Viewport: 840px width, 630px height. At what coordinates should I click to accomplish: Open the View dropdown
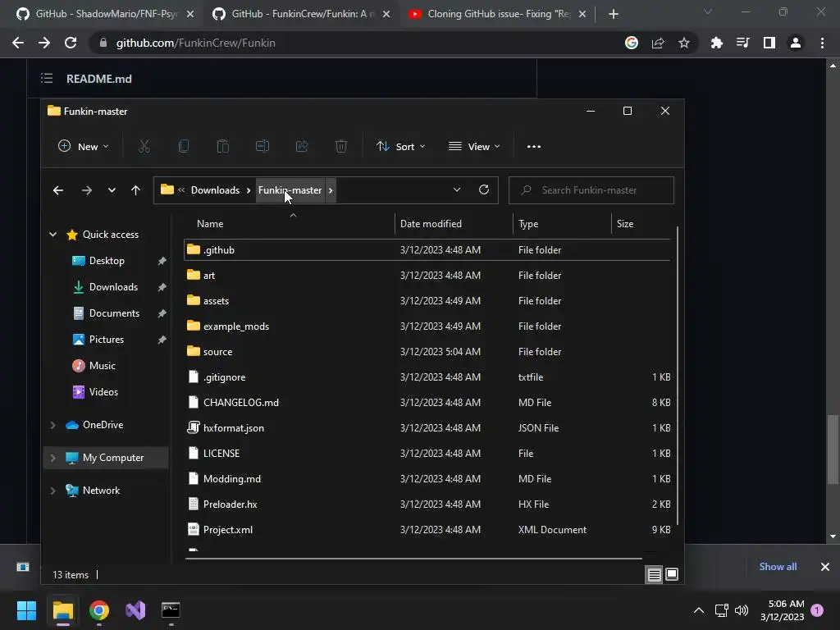point(475,146)
